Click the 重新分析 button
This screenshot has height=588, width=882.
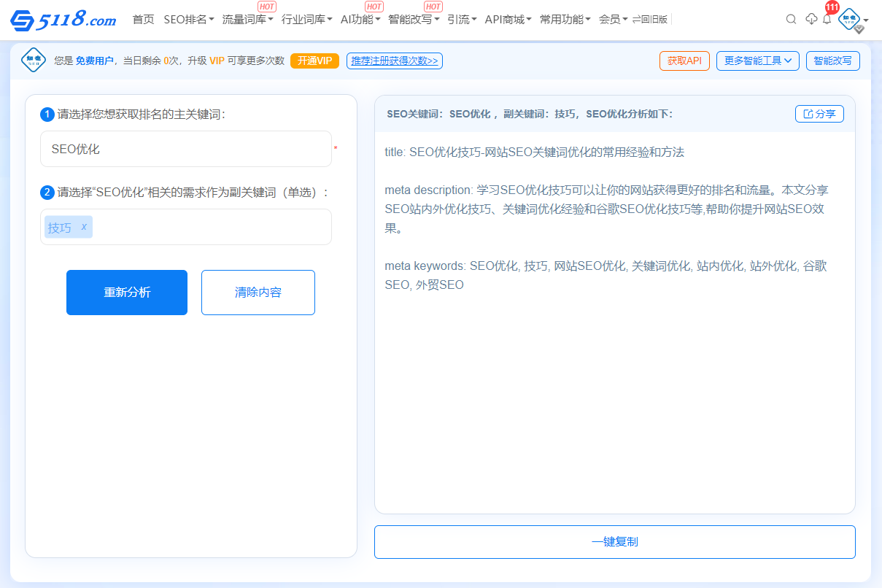tap(127, 293)
